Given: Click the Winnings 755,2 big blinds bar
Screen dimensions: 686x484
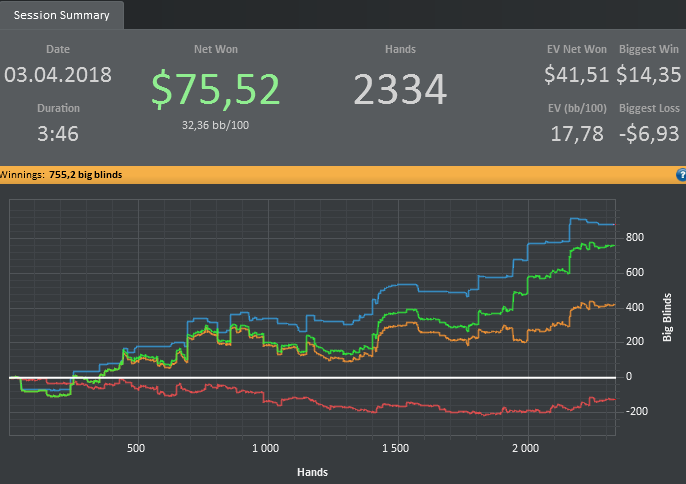Looking at the screenshot, I should tap(343, 175).
